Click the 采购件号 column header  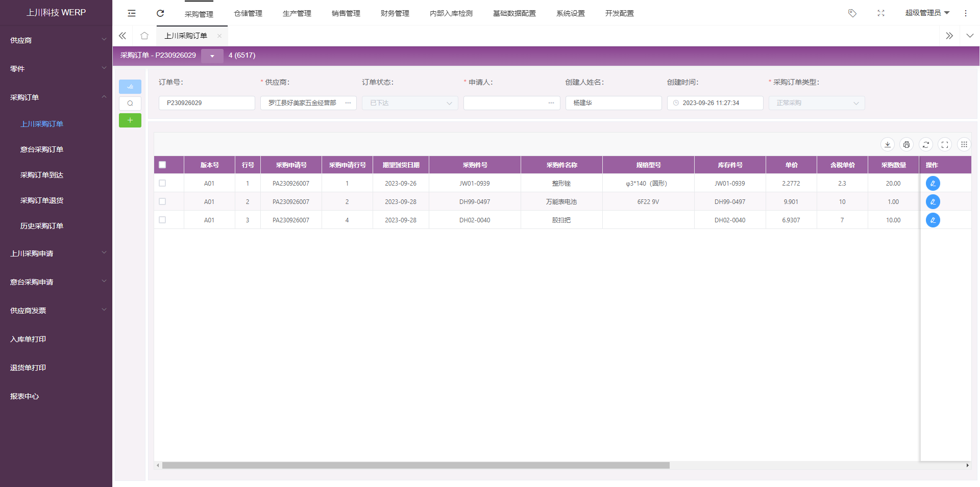pyautogui.click(x=475, y=165)
